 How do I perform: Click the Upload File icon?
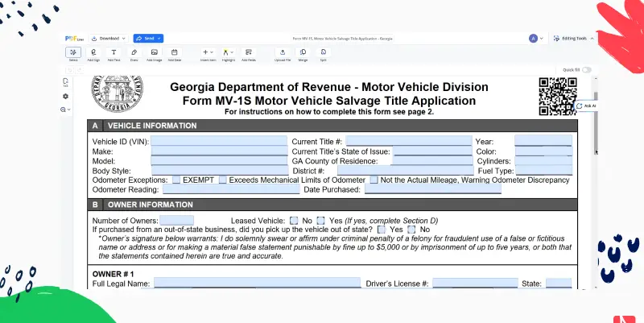pyautogui.click(x=283, y=52)
